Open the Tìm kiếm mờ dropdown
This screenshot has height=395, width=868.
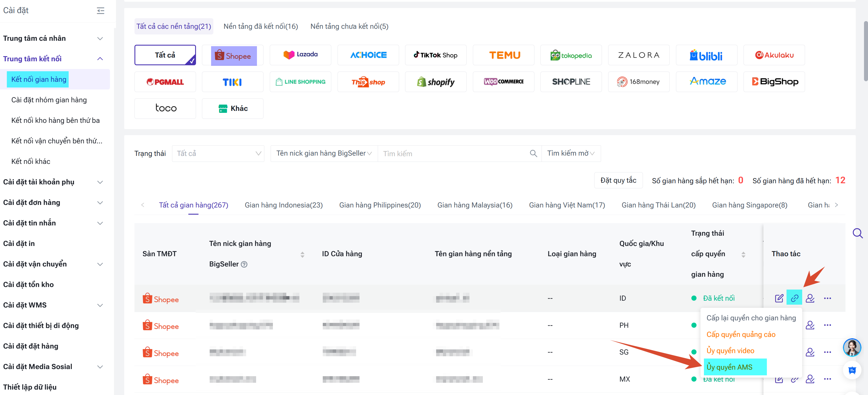(571, 154)
